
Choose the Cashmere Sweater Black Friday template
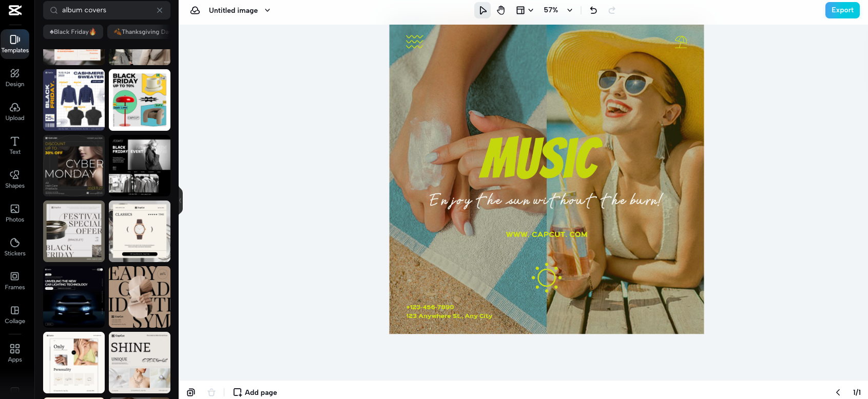(x=74, y=100)
